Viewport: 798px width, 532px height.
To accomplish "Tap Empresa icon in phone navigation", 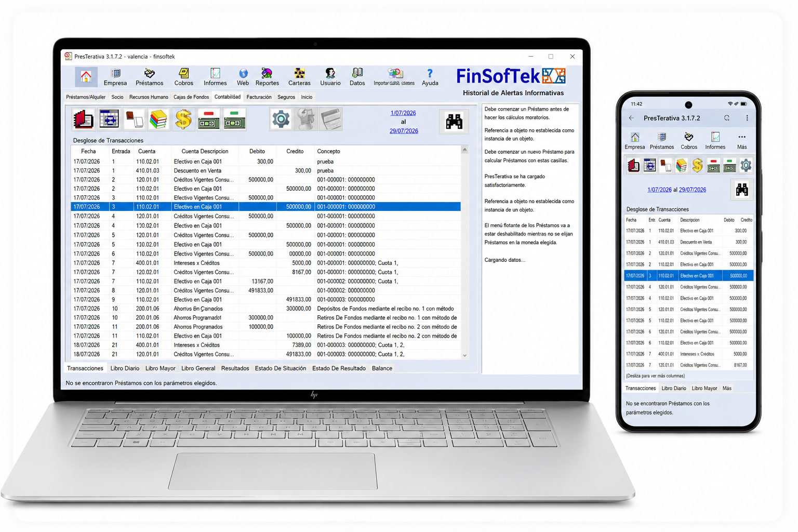I will [635, 141].
